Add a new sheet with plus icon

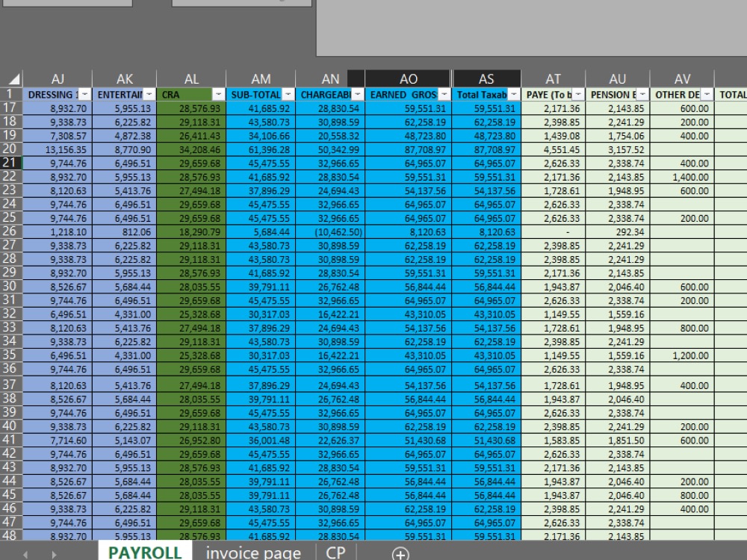[x=400, y=554]
